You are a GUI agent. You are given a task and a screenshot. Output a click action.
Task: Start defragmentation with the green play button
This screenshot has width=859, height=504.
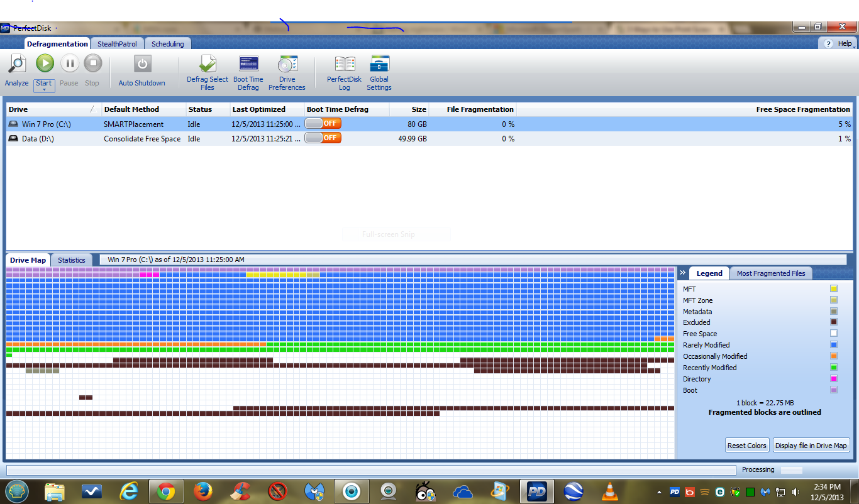click(x=45, y=63)
